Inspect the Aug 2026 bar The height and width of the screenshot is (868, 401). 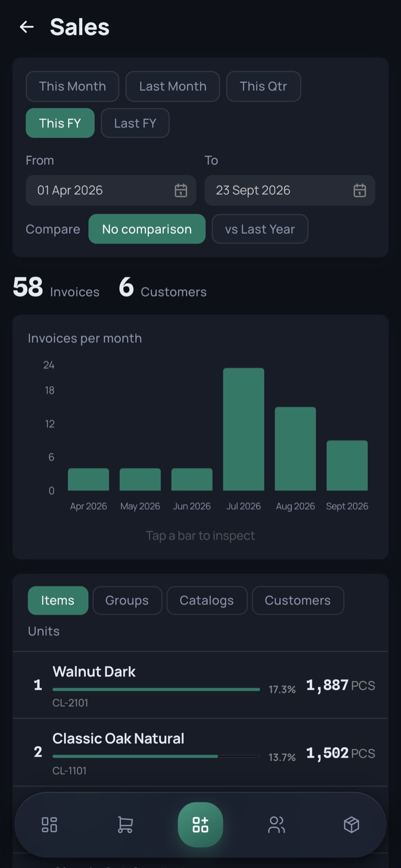pyautogui.click(x=295, y=449)
